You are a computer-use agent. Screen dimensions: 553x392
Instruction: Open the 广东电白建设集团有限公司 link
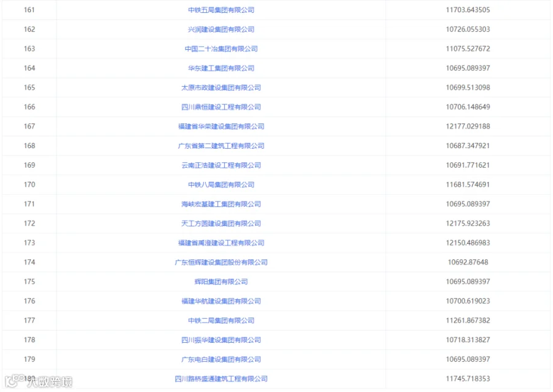coord(221,359)
